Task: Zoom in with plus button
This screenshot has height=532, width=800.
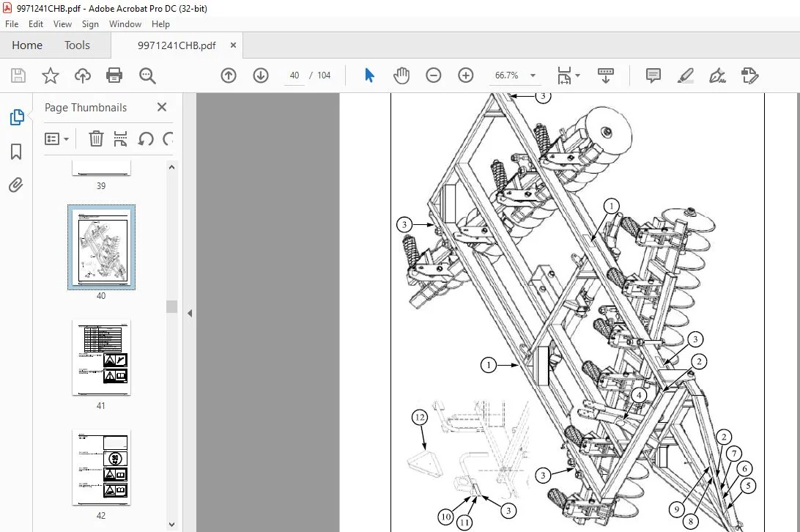Action: point(465,75)
